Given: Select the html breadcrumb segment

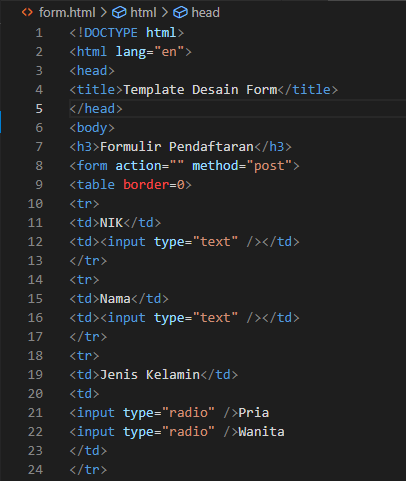Looking at the screenshot, I should [143, 13].
